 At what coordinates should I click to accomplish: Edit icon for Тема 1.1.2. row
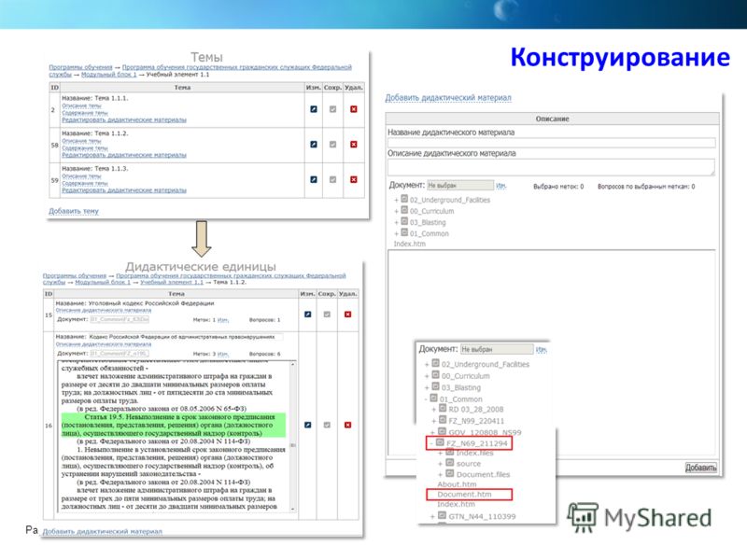[314, 145]
